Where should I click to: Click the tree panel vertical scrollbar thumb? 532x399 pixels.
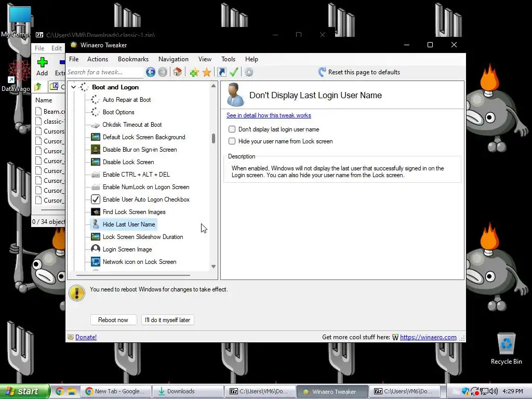214,138
